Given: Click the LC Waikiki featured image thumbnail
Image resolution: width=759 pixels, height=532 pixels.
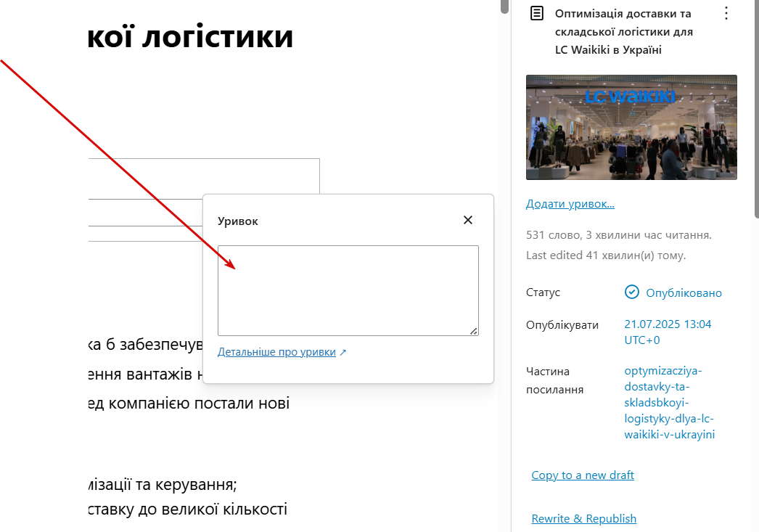Looking at the screenshot, I should pyautogui.click(x=631, y=127).
